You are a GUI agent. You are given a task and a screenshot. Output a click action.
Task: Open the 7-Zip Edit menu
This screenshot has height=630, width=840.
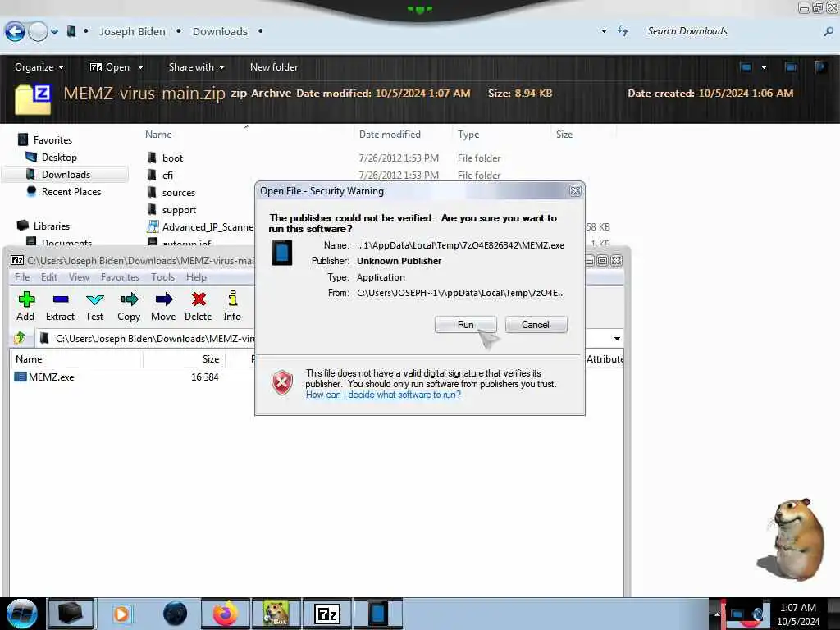click(48, 277)
